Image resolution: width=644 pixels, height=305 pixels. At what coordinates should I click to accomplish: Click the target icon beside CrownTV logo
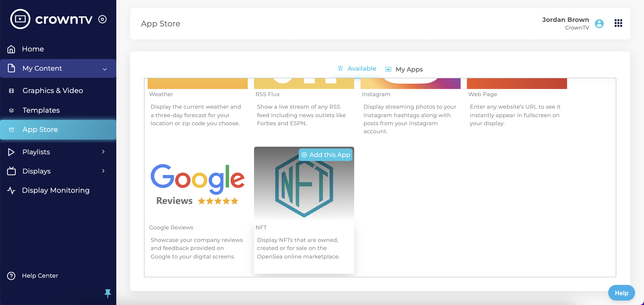[102, 19]
